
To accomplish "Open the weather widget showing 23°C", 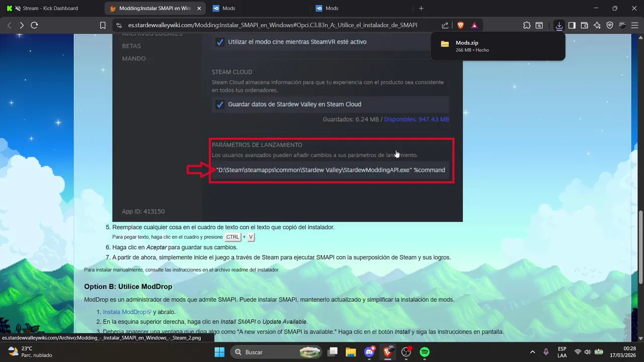I will pos(30,352).
